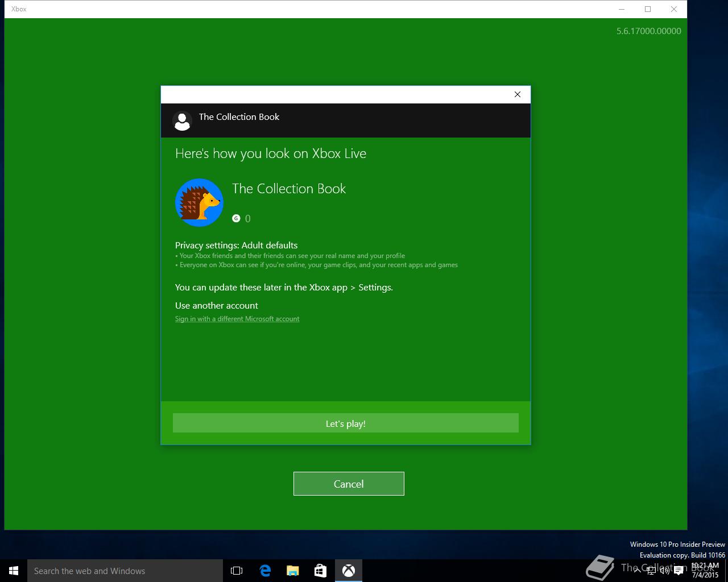The image size is (728, 582).
Task: Click the gamerscore G icon
Action: pyautogui.click(x=236, y=218)
